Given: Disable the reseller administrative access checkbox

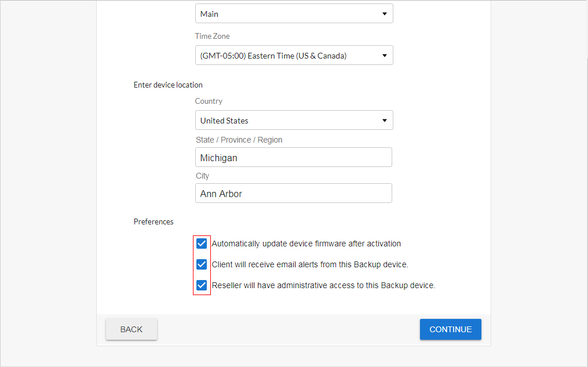Looking at the screenshot, I should [202, 285].
